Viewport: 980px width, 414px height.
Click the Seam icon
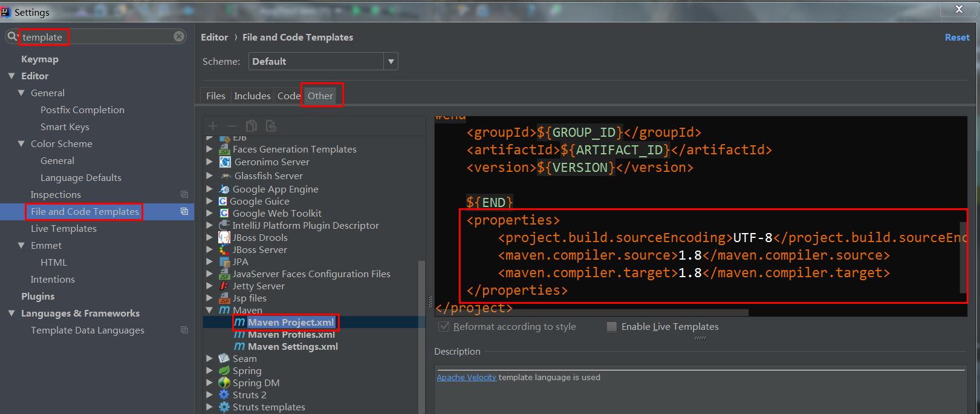click(224, 358)
